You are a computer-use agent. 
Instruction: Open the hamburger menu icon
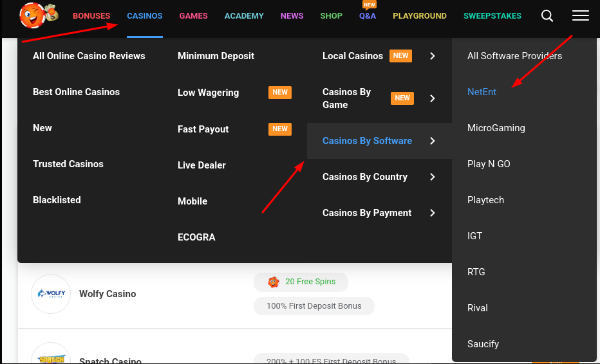click(581, 16)
